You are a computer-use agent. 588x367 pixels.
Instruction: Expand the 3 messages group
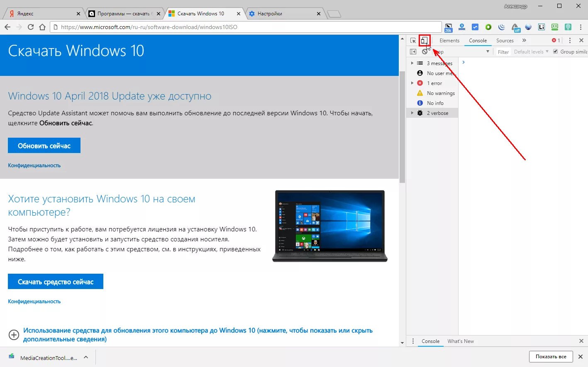[412, 63]
